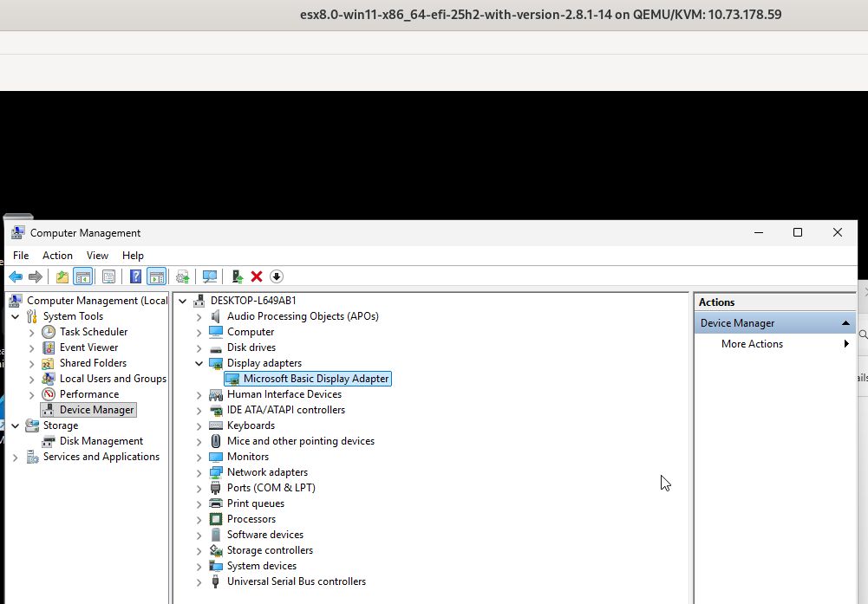The width and height of the screenshot is (868, 604).
Task: Select Task Scheduler clock icon in tree
Action: pyautogui.click(x=49, y=332)
